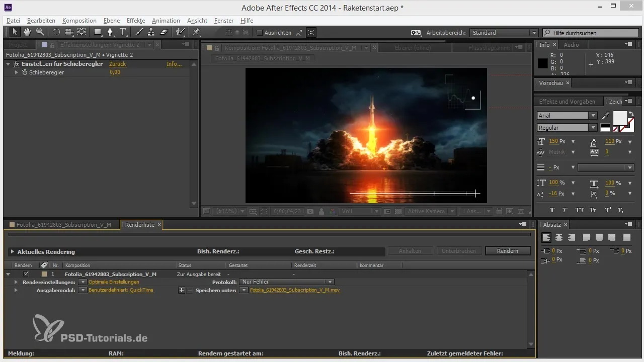The image size is (644, 362).
Task: Click Info link in effect settings
Action: [x=174, y=64]
